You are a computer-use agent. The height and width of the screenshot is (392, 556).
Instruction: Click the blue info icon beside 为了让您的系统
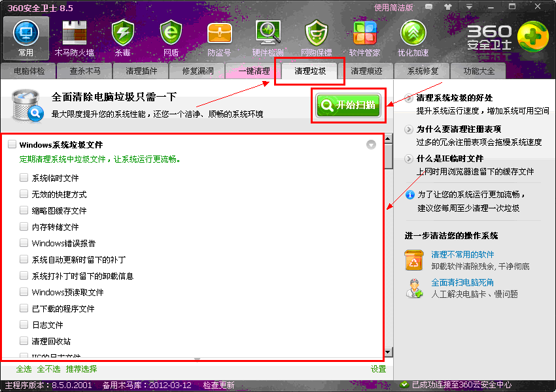point(410,195)
